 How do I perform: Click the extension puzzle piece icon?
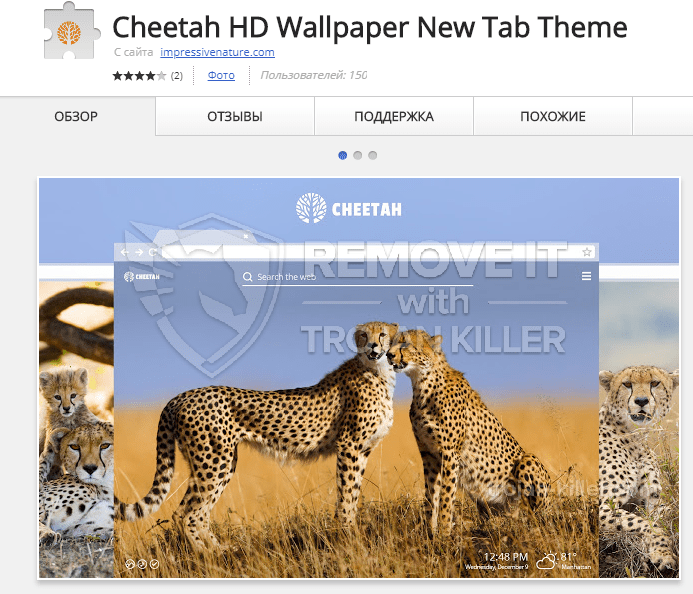point(72,31)
